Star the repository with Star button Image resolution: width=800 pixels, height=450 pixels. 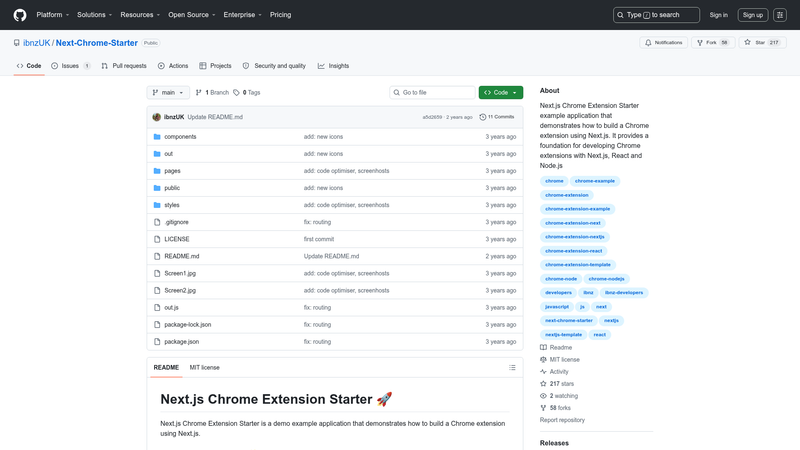click(x=763, y=42)
